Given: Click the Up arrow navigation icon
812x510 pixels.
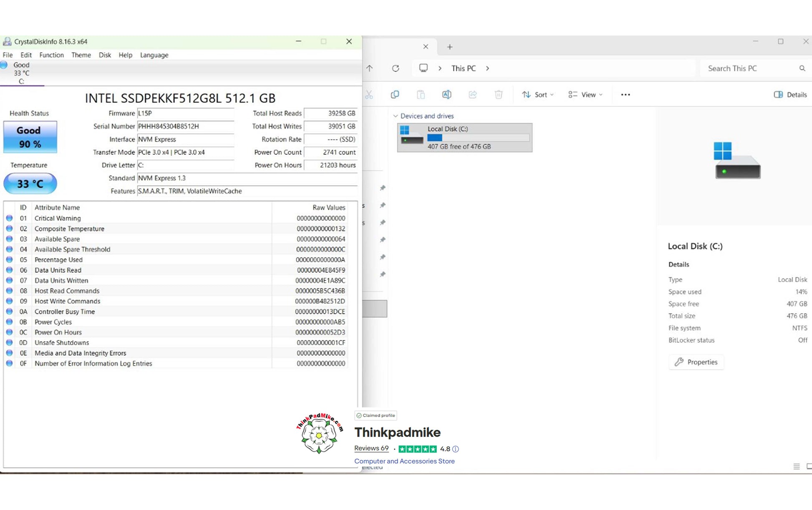Looking at the screenshot, I should pyautogui.click(x=370, y=68).
